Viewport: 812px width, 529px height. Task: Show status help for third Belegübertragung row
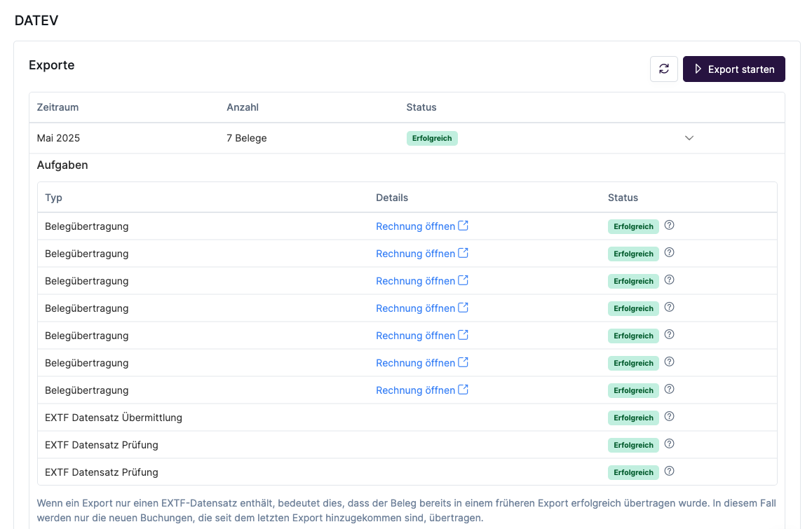669,280
